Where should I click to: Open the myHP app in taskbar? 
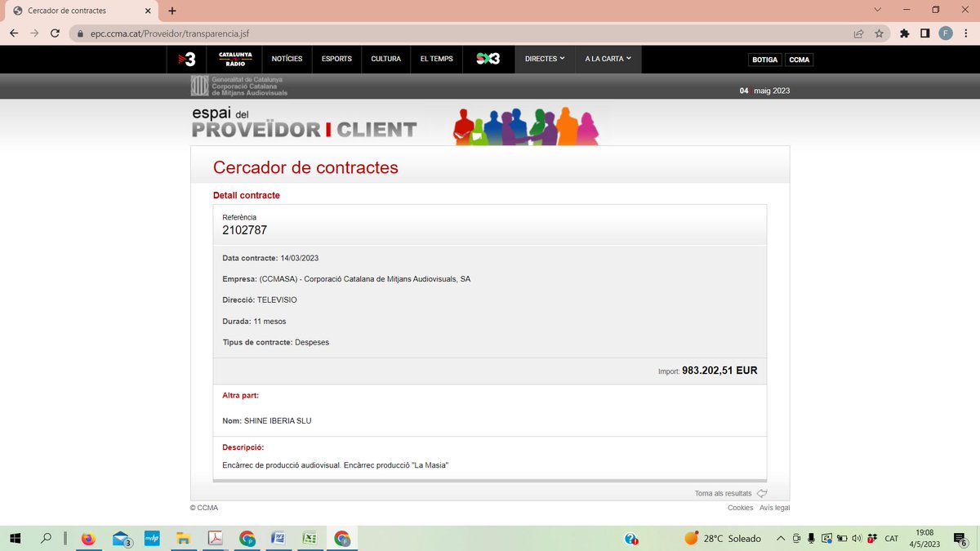pyautogui.click(x=152, y=538)
